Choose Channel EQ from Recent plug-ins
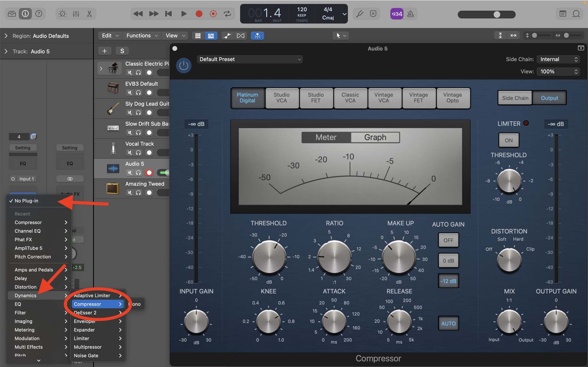588x367 pixels. [39, 231]
